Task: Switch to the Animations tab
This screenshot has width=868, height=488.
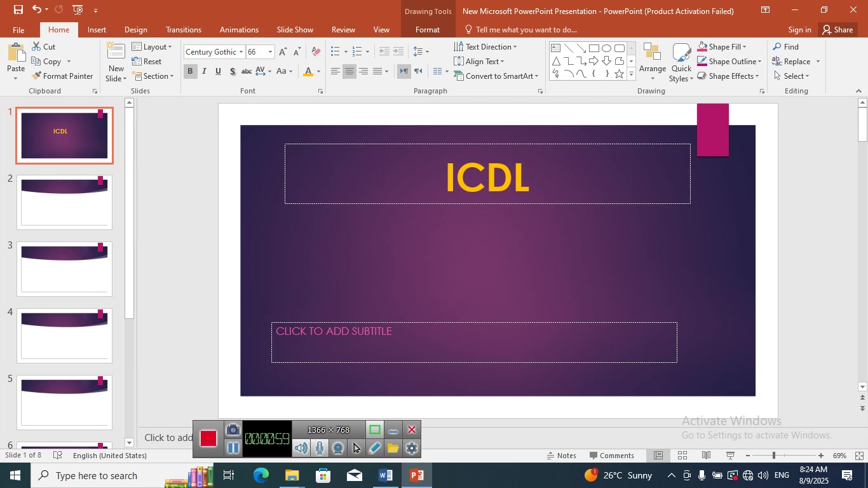Action: (x=239, y=30)
